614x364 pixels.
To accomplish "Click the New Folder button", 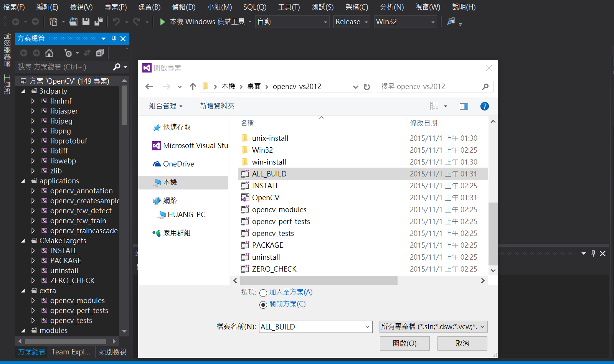I will click(x=217, y=106).
